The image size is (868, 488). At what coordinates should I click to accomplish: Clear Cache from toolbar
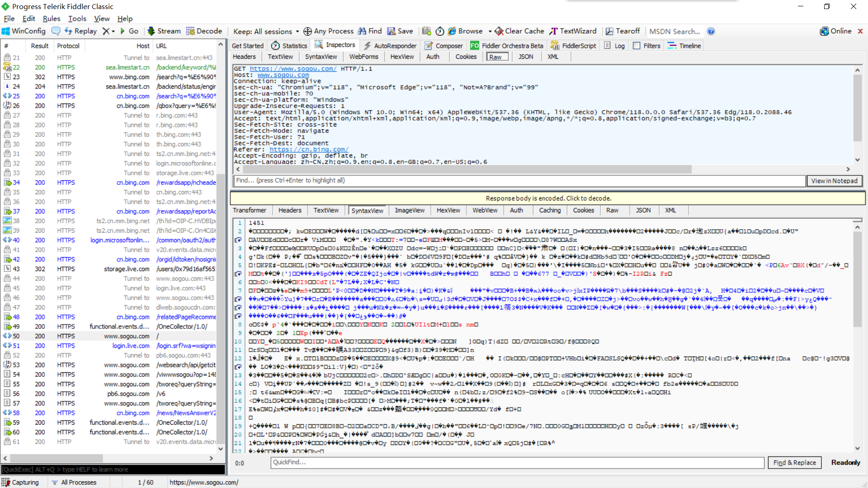(519, 31)
